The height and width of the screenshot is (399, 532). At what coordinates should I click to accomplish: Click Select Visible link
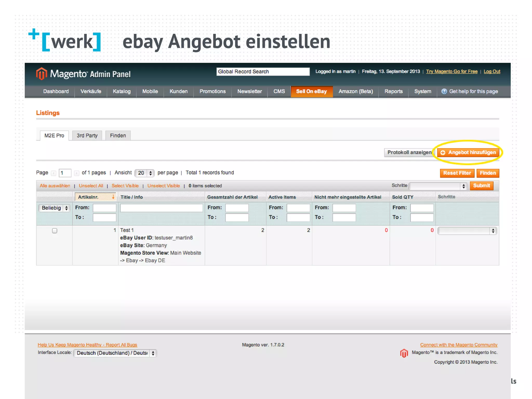[x=125, y=186]
